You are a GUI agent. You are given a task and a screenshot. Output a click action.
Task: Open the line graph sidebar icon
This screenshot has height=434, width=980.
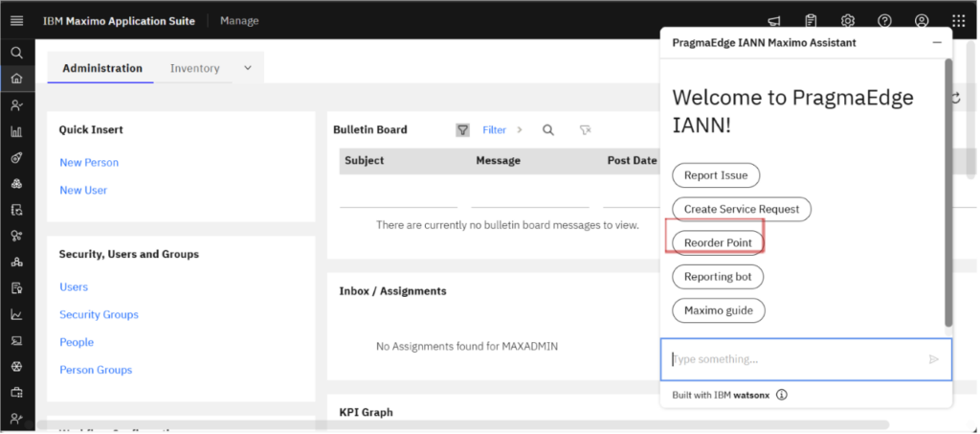pyautogui.click(x=17, y=314)
